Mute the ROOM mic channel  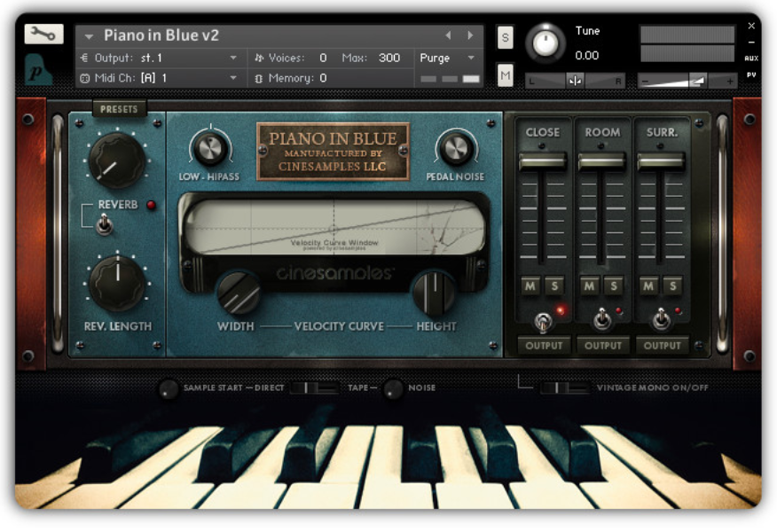(x=589, y=286)
